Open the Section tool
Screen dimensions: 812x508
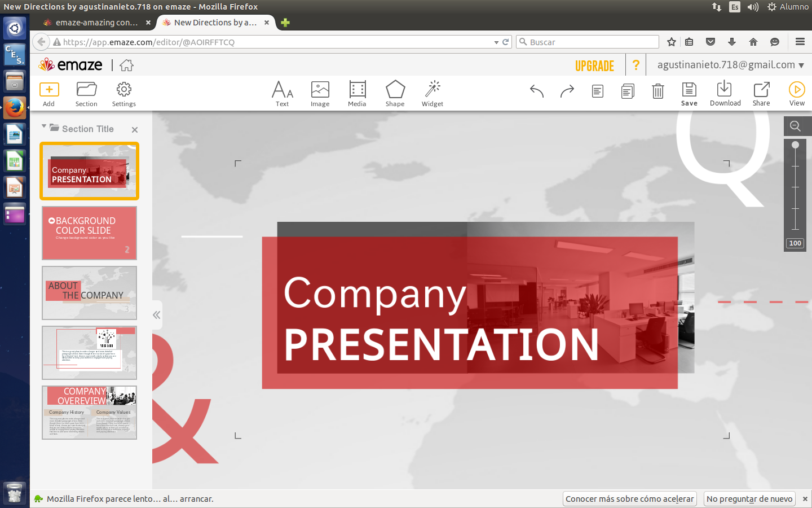(x=86, y=94)
